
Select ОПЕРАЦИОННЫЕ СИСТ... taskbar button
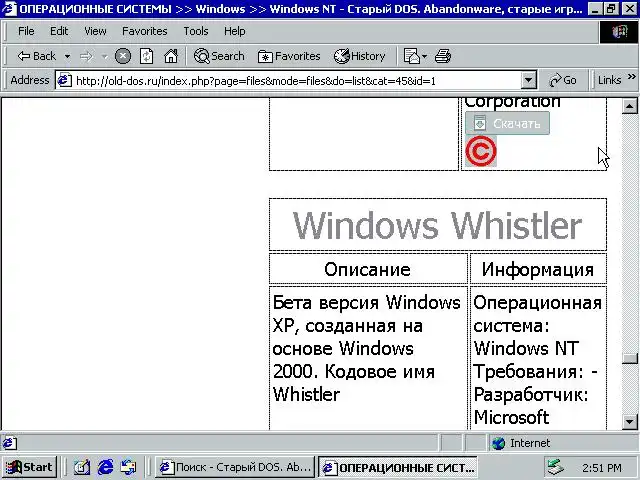tap(398, 467)
